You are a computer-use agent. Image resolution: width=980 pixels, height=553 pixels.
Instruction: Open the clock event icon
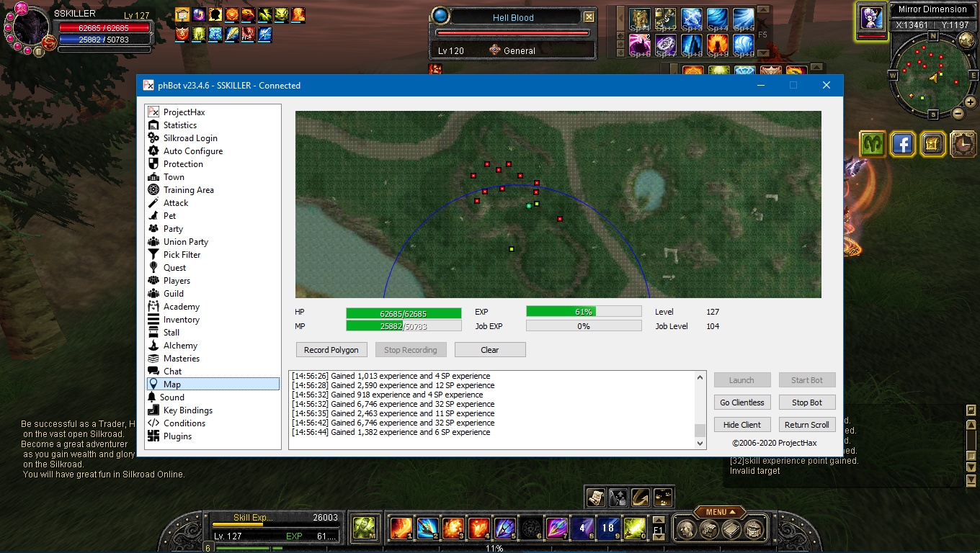(963, 144)
